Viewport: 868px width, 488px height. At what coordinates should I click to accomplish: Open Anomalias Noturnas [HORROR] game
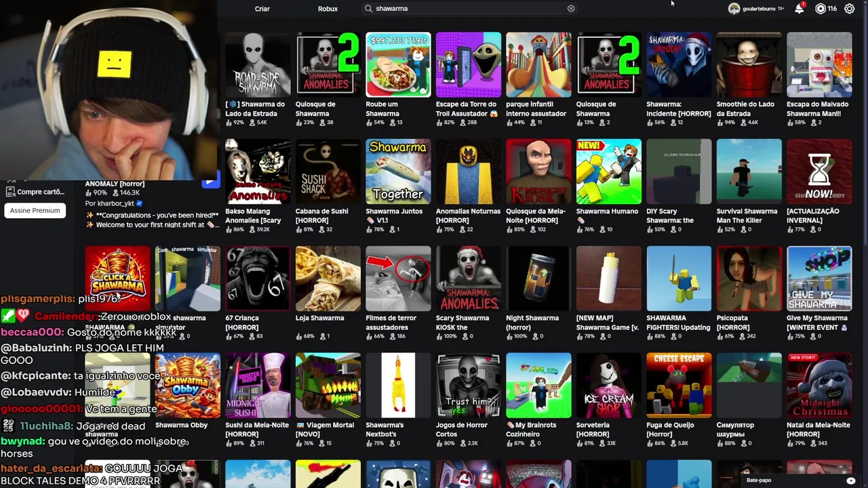coord(469,171)
